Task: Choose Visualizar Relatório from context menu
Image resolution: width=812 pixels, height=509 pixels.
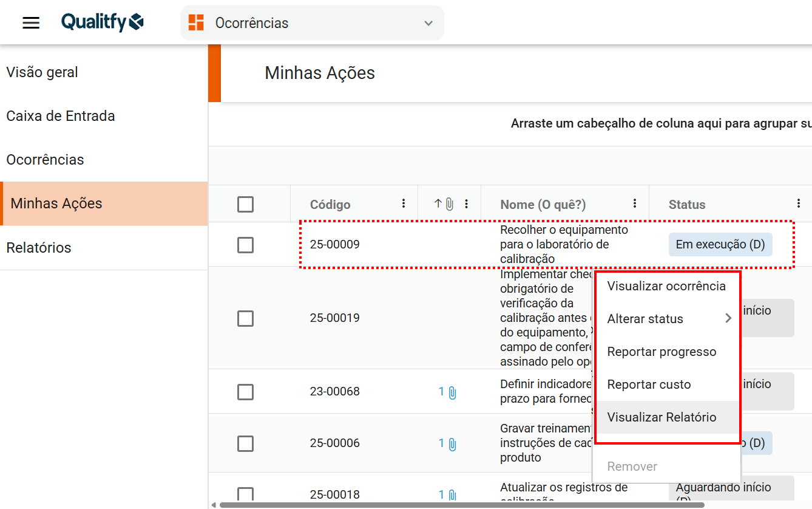Action: [661, 417]
